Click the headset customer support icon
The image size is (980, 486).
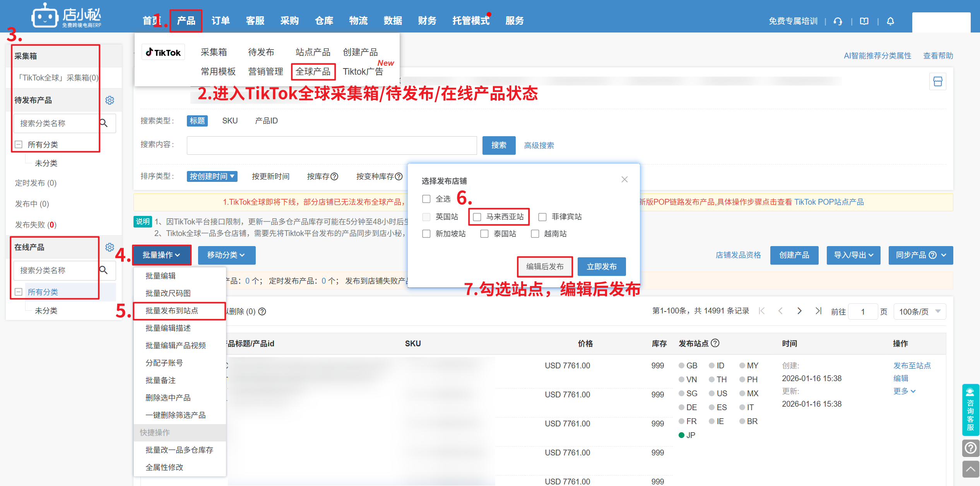(x=838, y=21)
